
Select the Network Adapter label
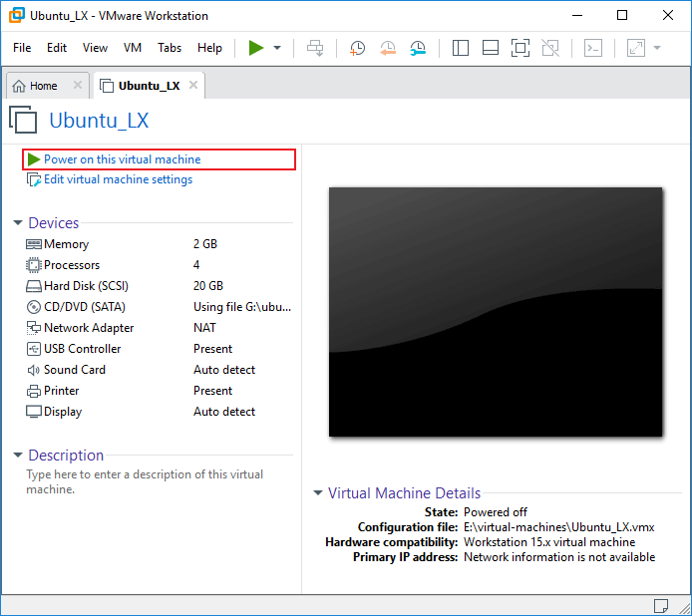coord(89,328)
